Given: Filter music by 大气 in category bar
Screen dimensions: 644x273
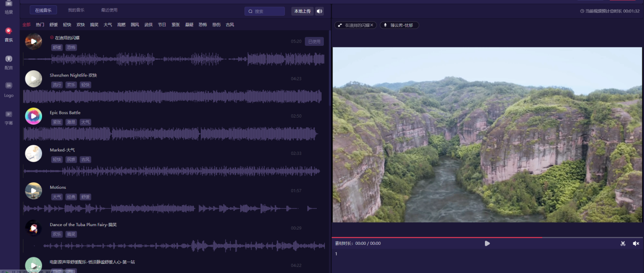Looking at the screenshot, I should pyautogui.click(x=108, y=24).
